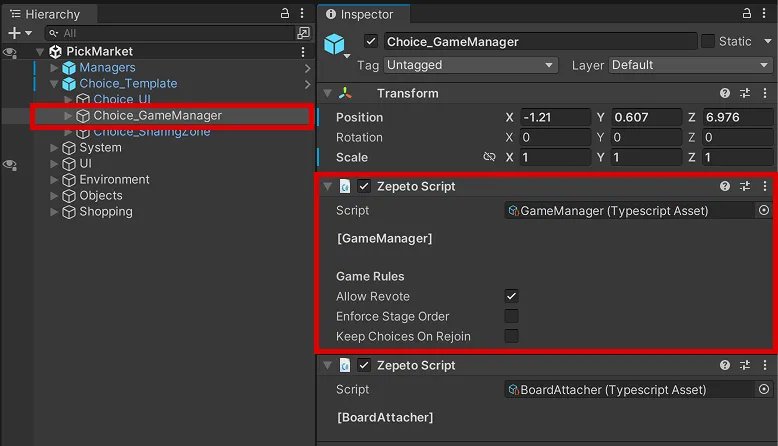Screen dimensions: 778x446
Task: Select the Objects item in hierarchy
Action: click(x=101, y=195)
